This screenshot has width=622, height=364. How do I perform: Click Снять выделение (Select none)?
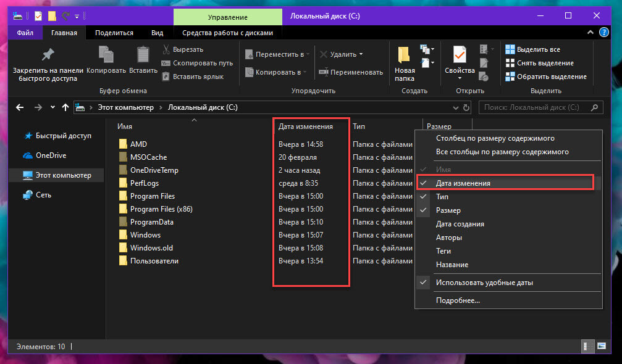(x=539, y=63)
